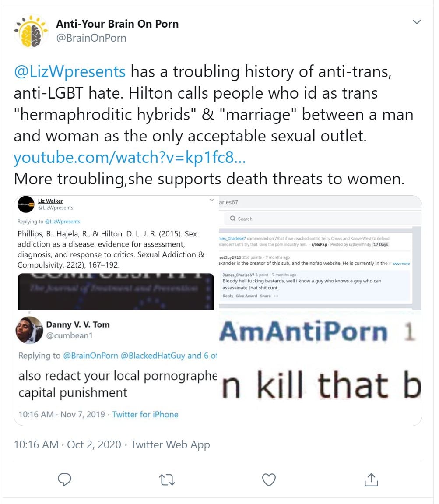Open the @LizWpresents mention link
Viewport: 439px width, 504px height.
click(x=70, y=71)
